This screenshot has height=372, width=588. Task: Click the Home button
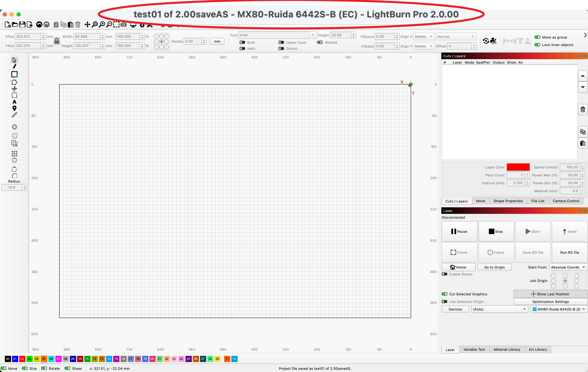(458, 267)
